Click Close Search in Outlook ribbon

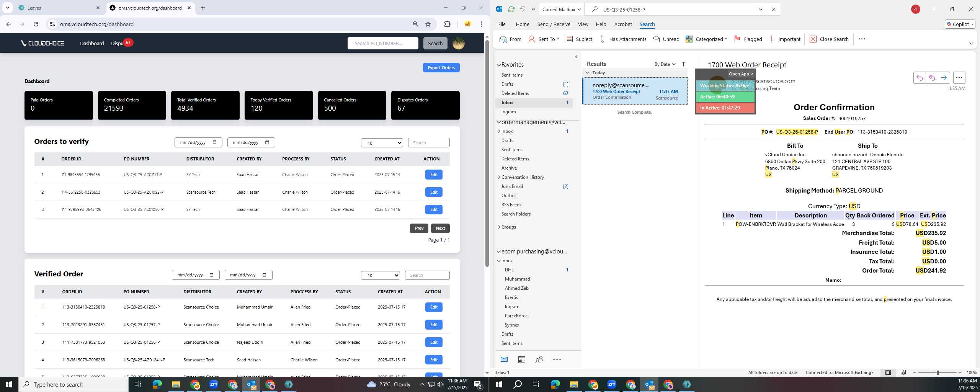pyautogui.click(x=829, y=39)
